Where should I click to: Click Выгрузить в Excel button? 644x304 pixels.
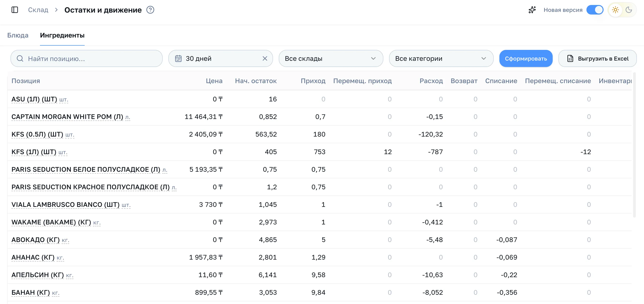coord(597,58)
